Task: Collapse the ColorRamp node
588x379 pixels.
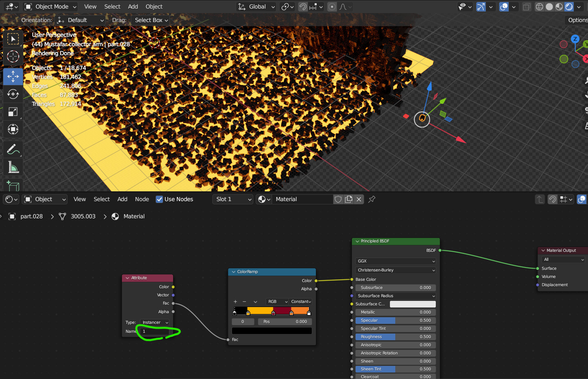Action: coord(234,272)
